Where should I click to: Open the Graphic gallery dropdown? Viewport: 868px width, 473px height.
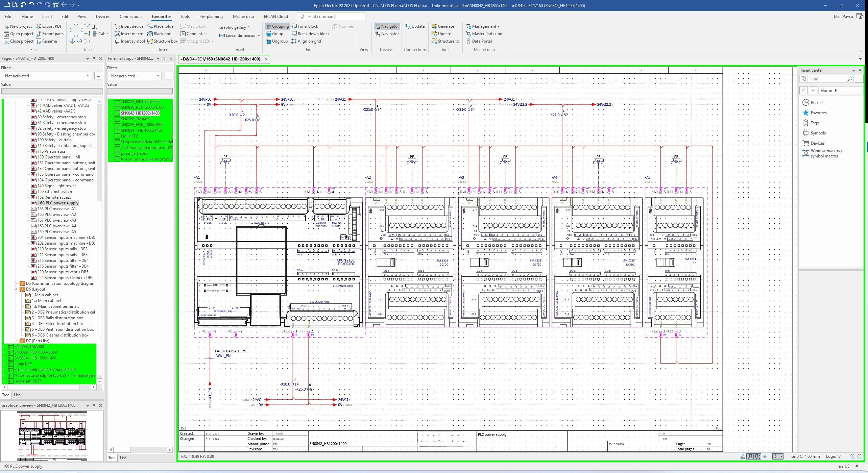235,27
